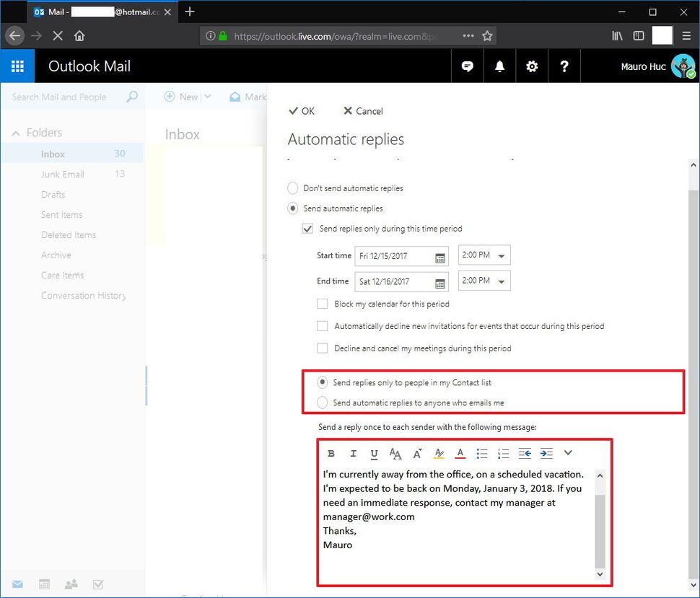Open the New dropdown arrow
The width and height of the screenshot is (700, 598).
(x=207, y=97)
